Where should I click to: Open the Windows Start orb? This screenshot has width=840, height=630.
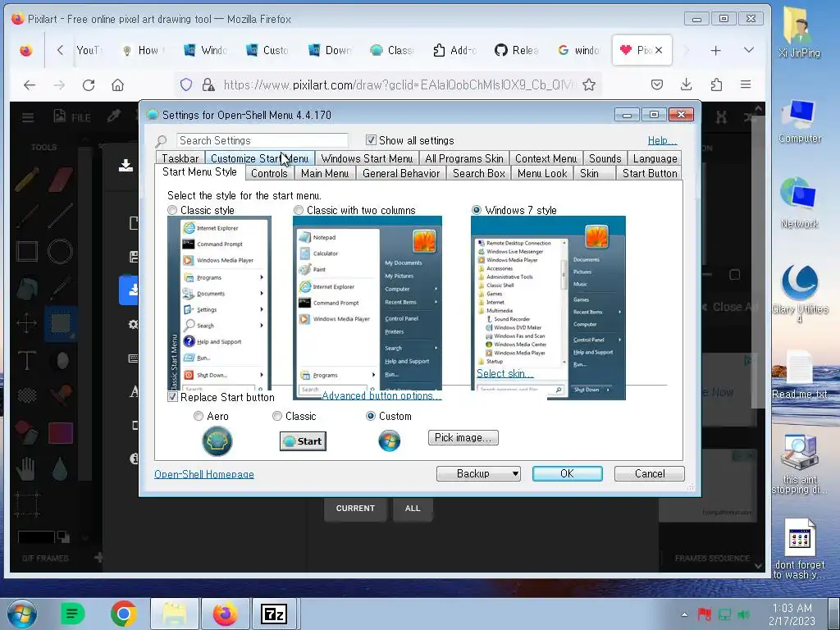tap(22, 614)
